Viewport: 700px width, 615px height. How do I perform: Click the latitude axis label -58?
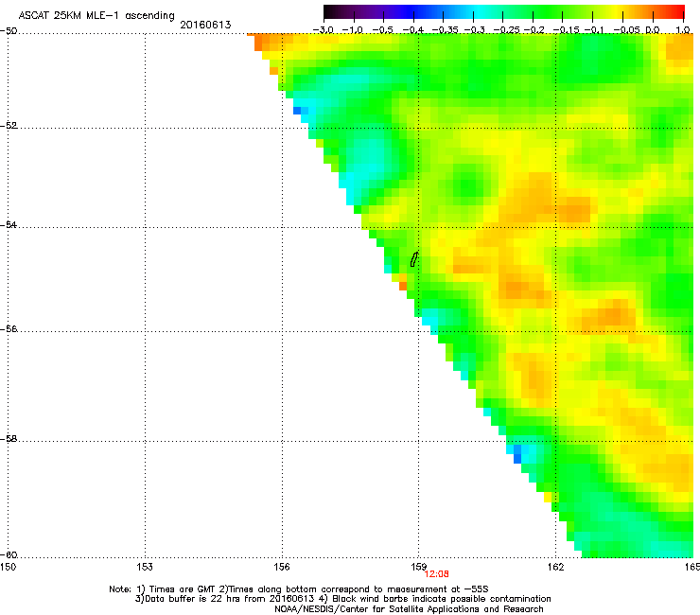(9, 439)
